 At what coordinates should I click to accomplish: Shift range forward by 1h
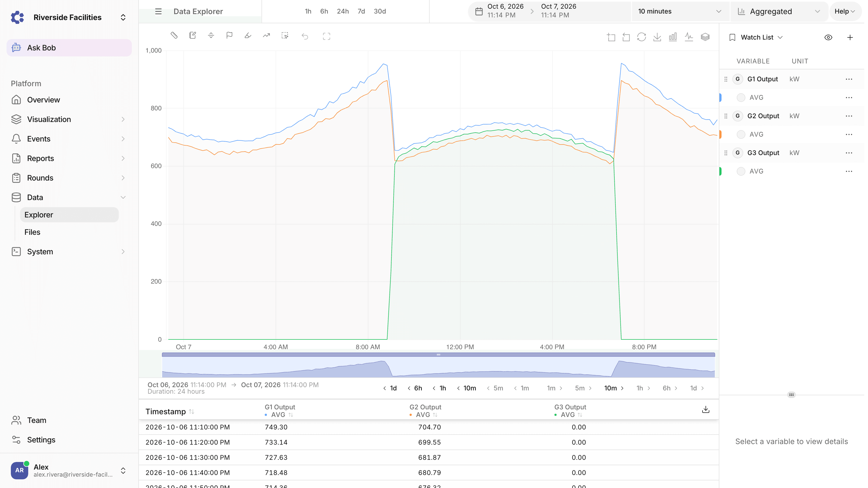click(x=643, y=388)
